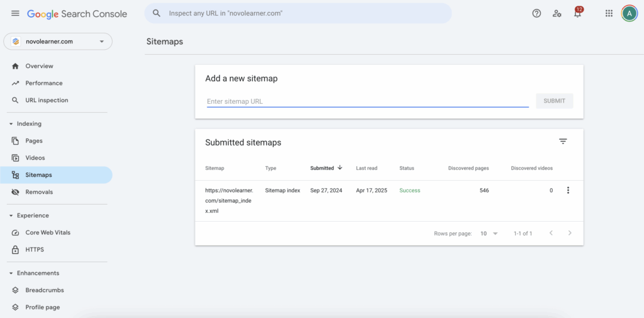This screenshot has width=644, height=318.
Task: Sort by the Status column header
Action: pos(407,168)
